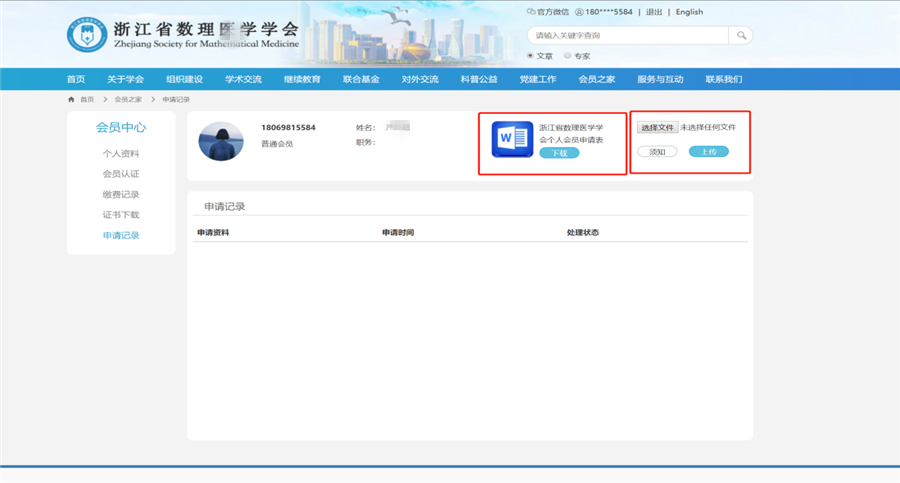Click the 选择文件 choose file button
The width and height of the screenshot is (900, 483).
click(x=658, y=128)
